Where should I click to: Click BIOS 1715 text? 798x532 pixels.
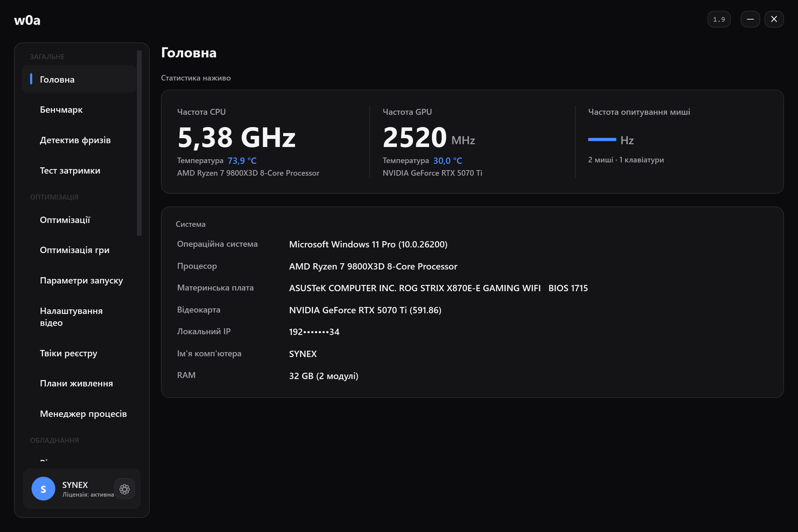coord(568,288)
